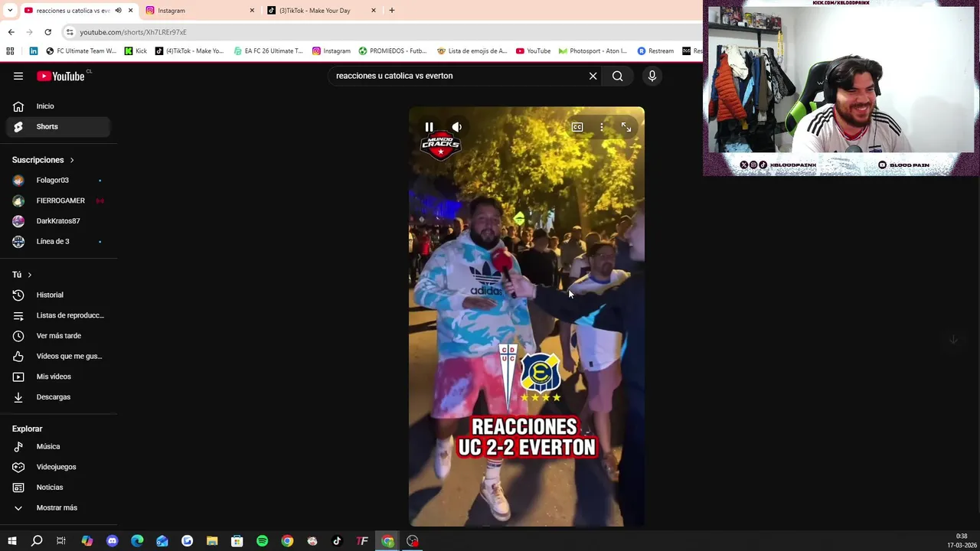Open Windows taskbar search
This screenshot has width=980, height=551.
(x=37, y=541)
